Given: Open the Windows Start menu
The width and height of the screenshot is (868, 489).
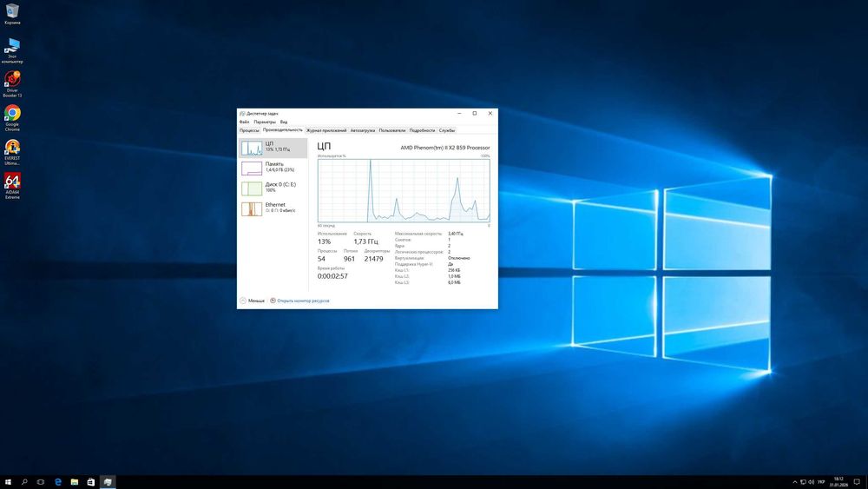Looking at the screenshot, I should coord(8,482).
